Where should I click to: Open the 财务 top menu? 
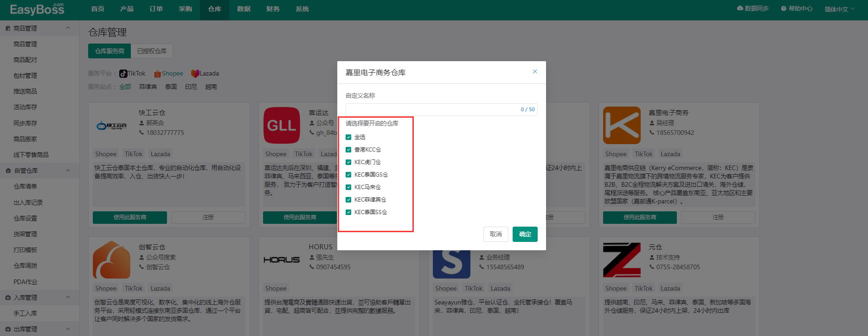point(273,9)
